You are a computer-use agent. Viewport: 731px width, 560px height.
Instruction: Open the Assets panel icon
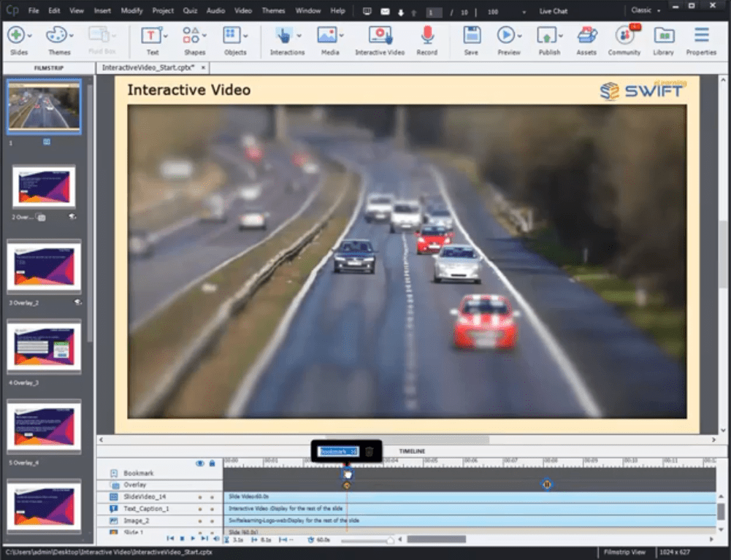click(x=586, y=35)
